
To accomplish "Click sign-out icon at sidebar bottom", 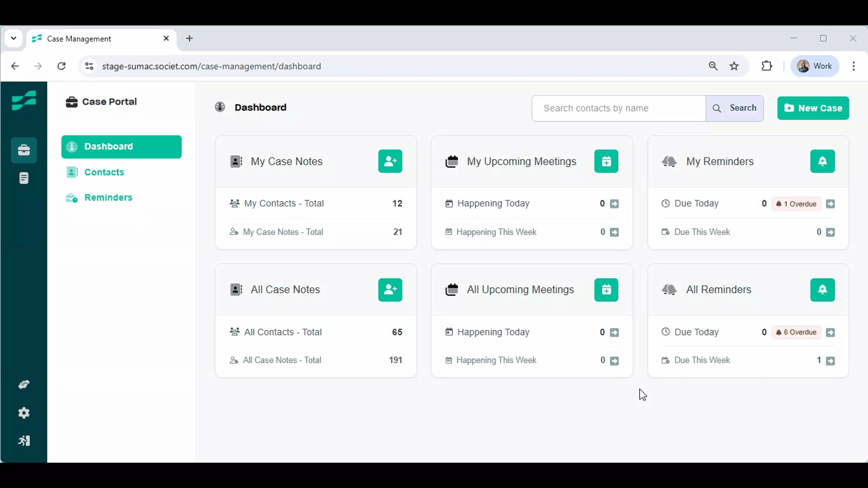I will [x=24, y=441].
